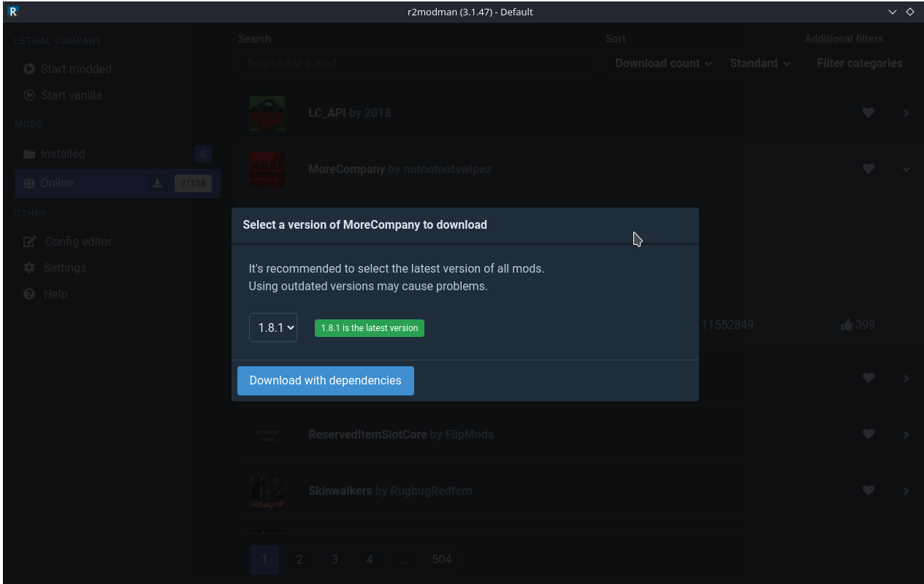Click 'ReservedItemSlotCore by FlipMods' mod title
The image size is (924, 584).
[x=401, y=435]
